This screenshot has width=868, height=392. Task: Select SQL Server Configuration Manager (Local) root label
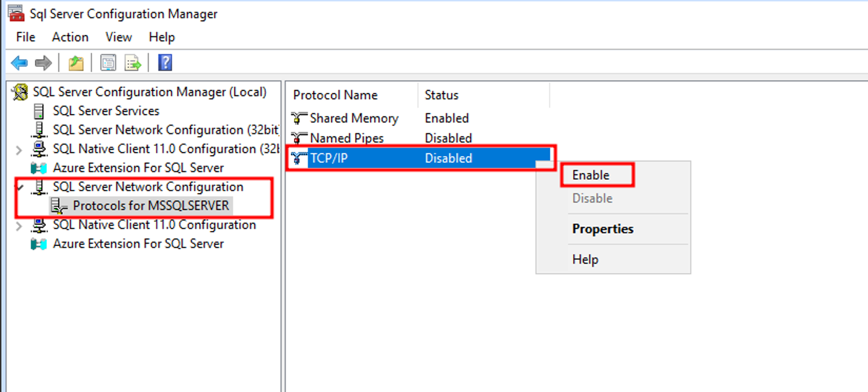149,92
